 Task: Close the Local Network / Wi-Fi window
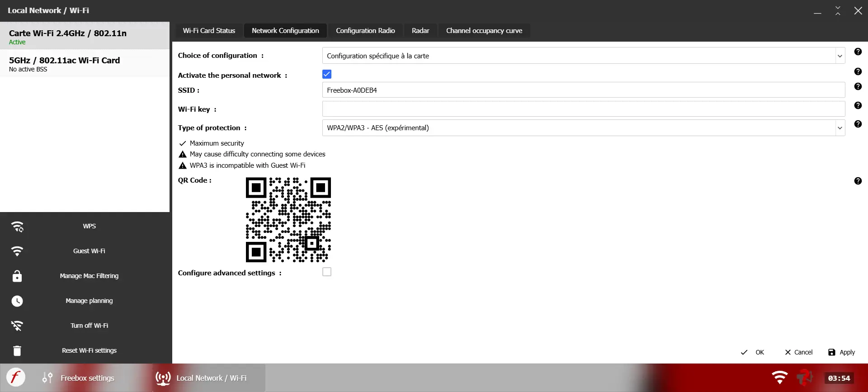858,11
